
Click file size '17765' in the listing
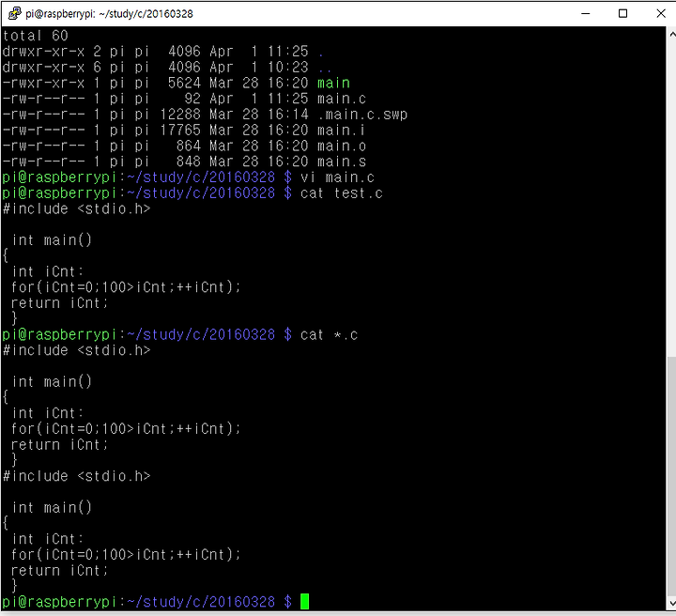point(180,131)
